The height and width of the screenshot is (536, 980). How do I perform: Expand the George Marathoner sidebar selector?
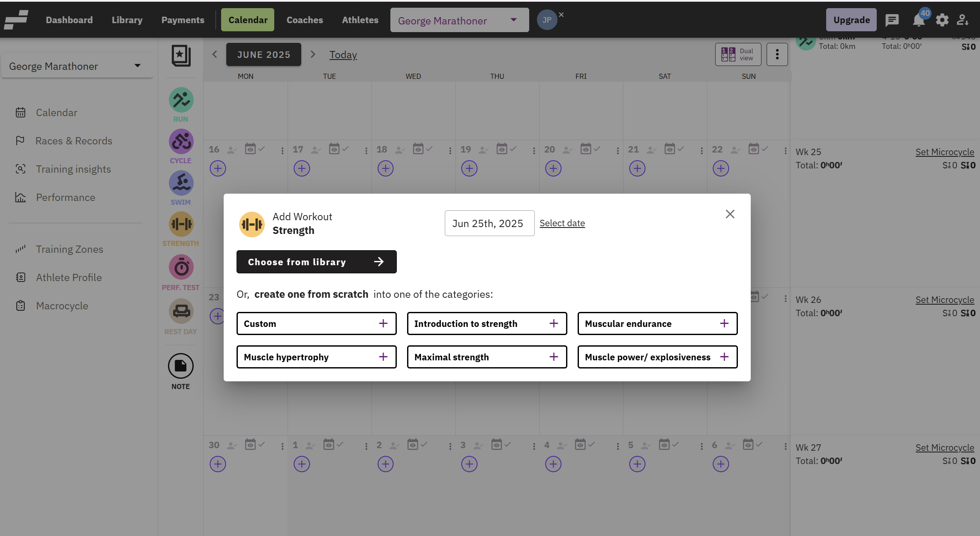click(77, 66)
